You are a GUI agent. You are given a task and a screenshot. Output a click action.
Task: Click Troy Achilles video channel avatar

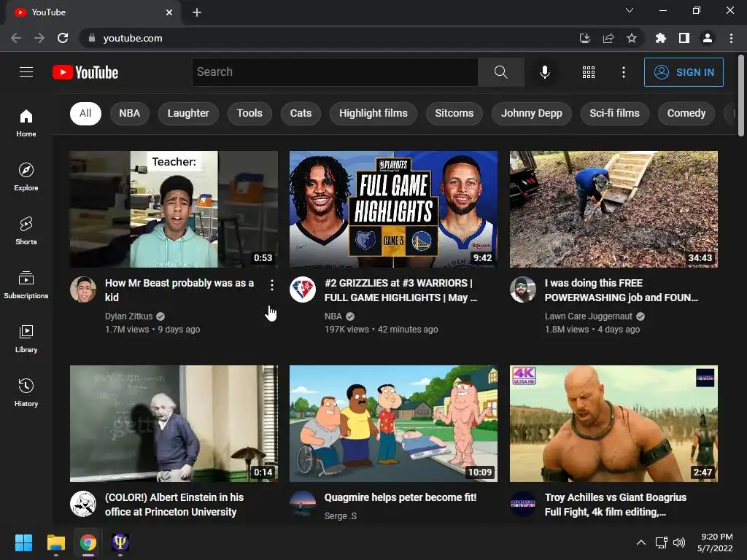[522, 504]
